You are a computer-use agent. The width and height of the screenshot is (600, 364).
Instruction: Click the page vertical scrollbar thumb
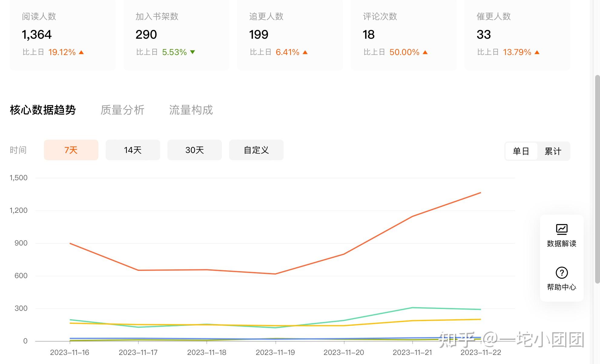pyautogui.click(x=597, y=179)
